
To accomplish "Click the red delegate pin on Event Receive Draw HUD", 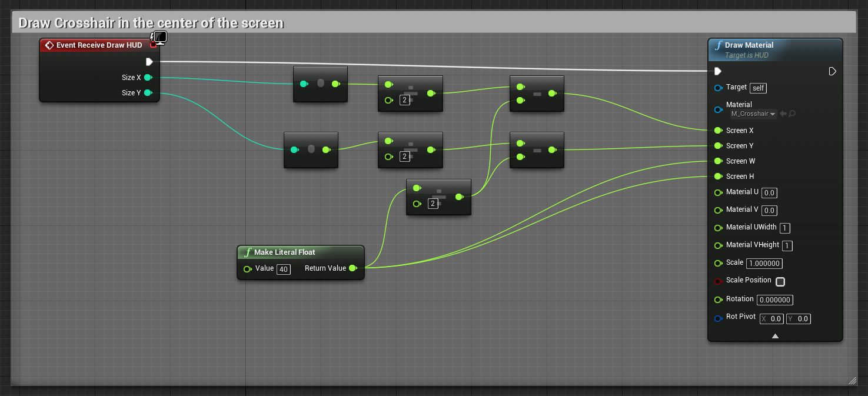I will (153, 44).
